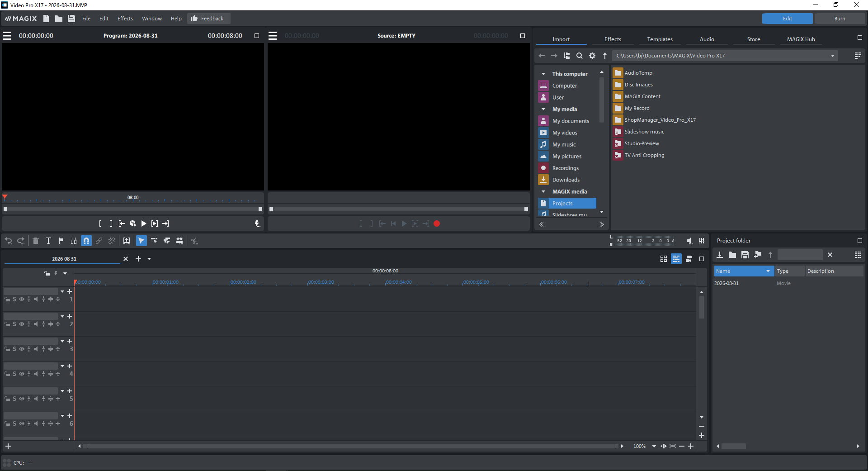This screenshot has width=868, height=471.
Task: Open track 1 dropdown arrow menu
Action: [x=62, y=291]
